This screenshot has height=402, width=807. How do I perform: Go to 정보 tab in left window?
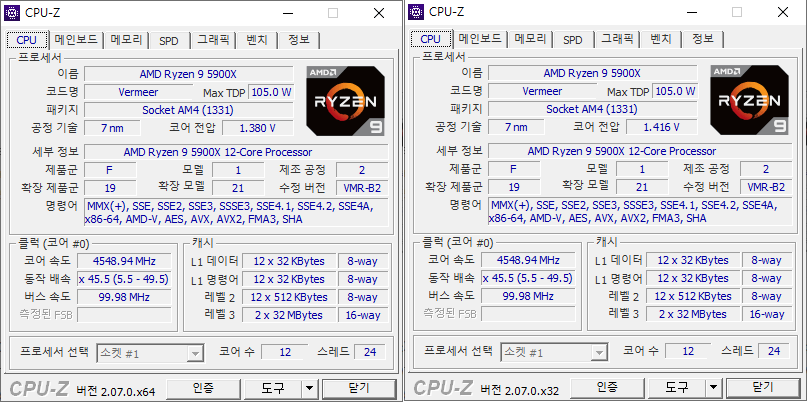point(299,40)
